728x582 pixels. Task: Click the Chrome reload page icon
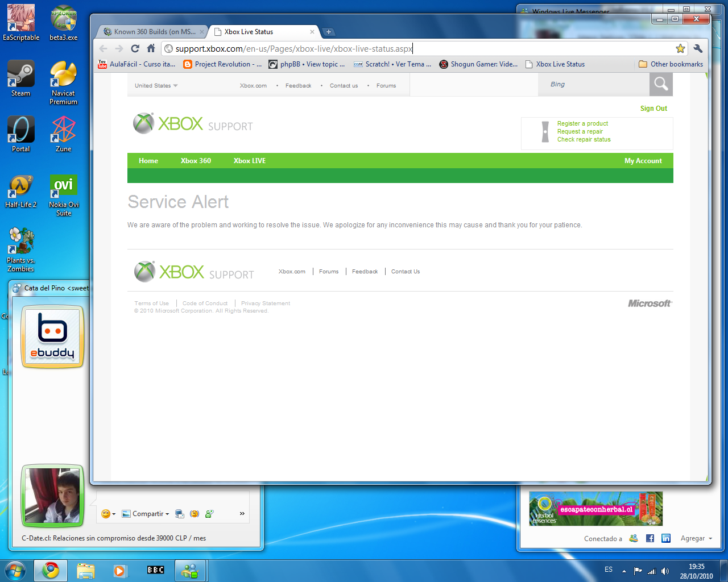coord(135,49)
